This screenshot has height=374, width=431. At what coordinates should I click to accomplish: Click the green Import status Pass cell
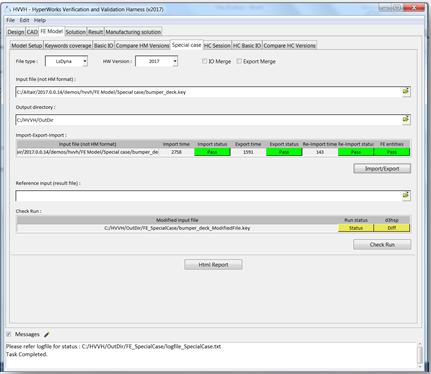click(x=212, y=152)
